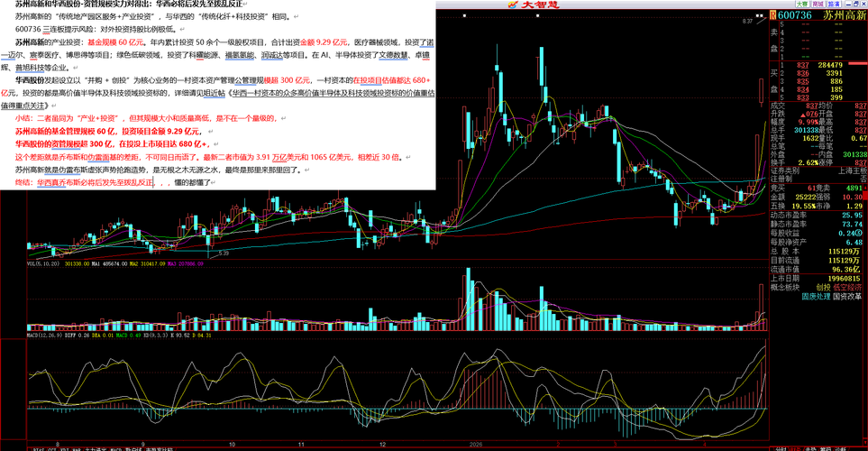This screenshot has width=868, height=451.
Task: Click buy level 4 price 834
Action: [x=803, y=89]
